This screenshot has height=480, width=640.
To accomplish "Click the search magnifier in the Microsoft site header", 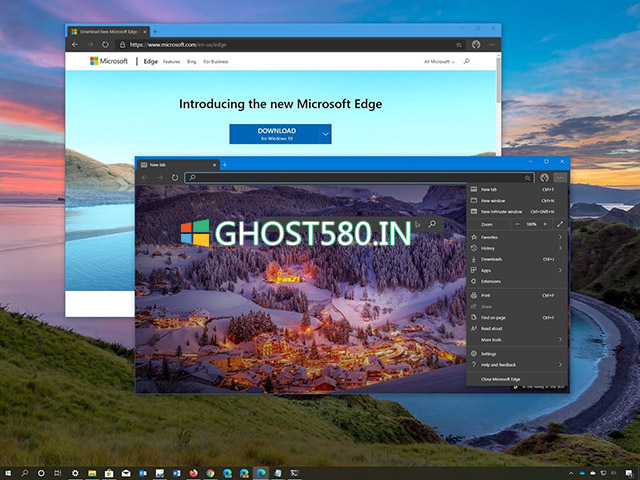I will (467, 61).
